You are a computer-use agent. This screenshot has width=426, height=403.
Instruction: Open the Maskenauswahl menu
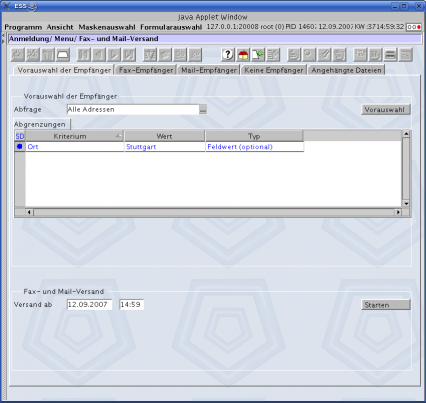(107, 27)
